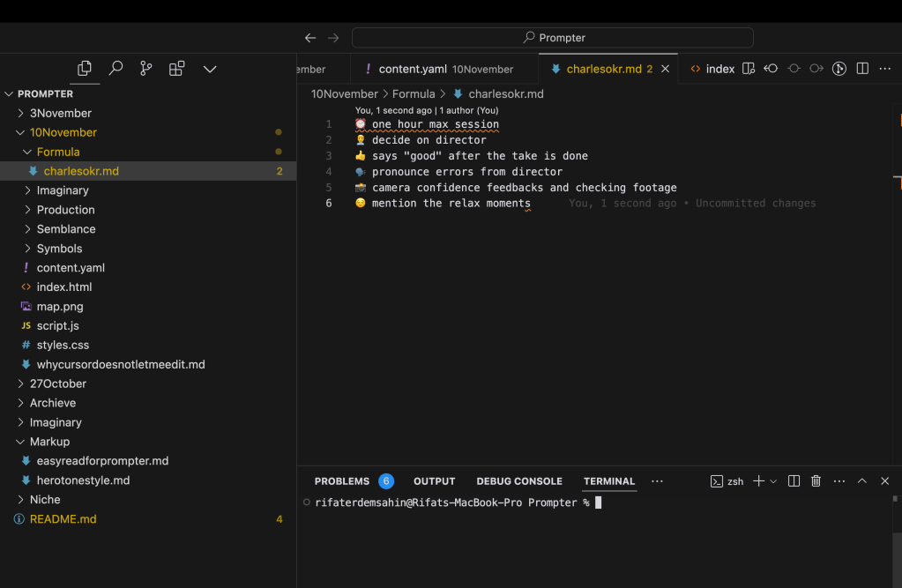
Task: Click line 1 'one hour max session'
Action: point(435,124)
